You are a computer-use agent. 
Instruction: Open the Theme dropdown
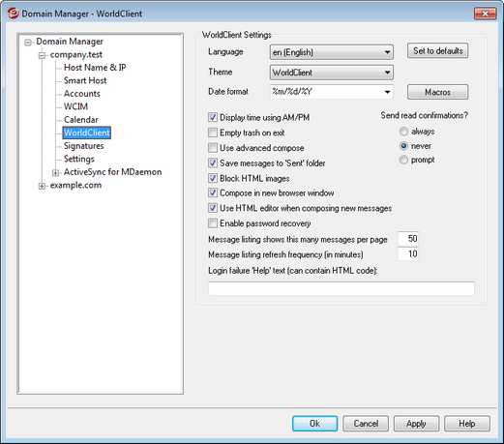point(332,73)
